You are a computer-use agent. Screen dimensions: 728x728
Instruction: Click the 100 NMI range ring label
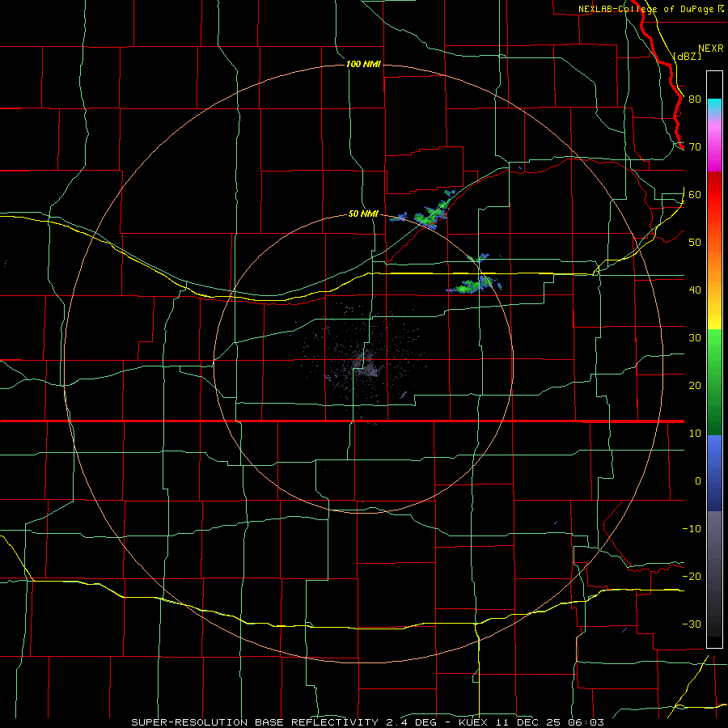pyautogui.click(x=363, y=64)
